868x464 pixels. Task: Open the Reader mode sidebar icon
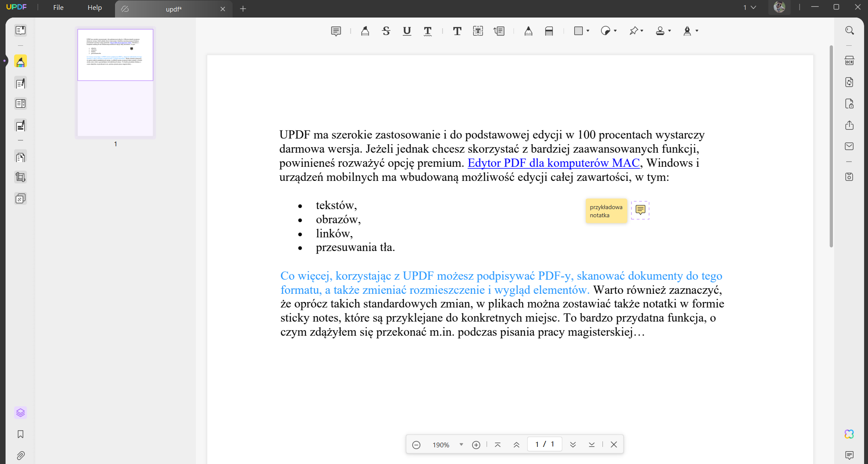coord(21,30)
